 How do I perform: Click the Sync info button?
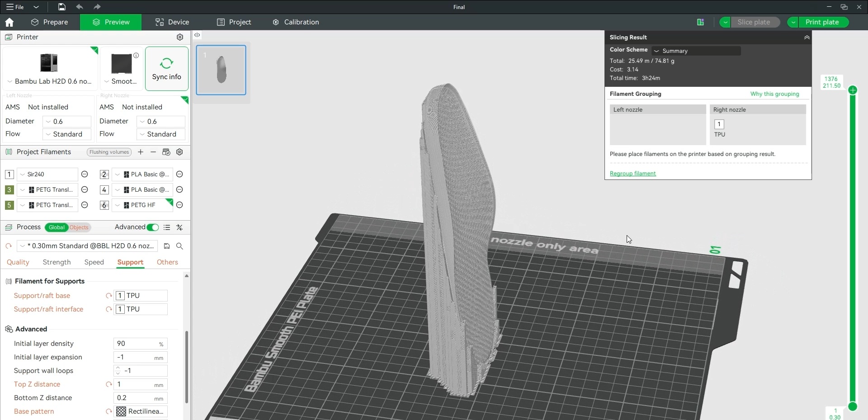point(166,69)
